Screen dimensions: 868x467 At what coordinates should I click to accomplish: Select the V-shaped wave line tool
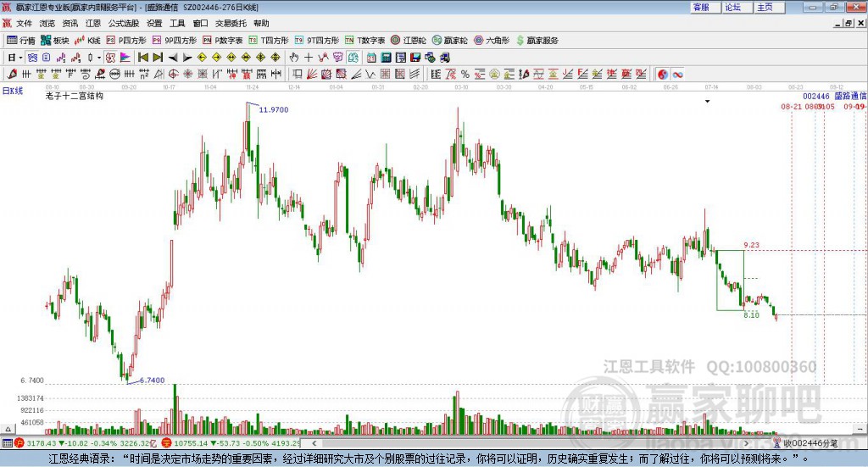pos(370,74)
